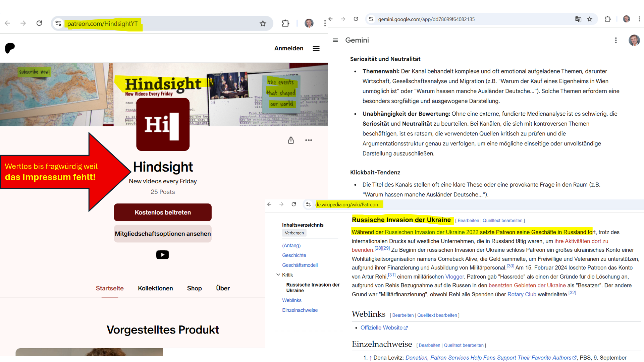This screenshot has width=644, height=362.
Task: Click Verbergen to hide table of contents
Action: coord(294,233)
